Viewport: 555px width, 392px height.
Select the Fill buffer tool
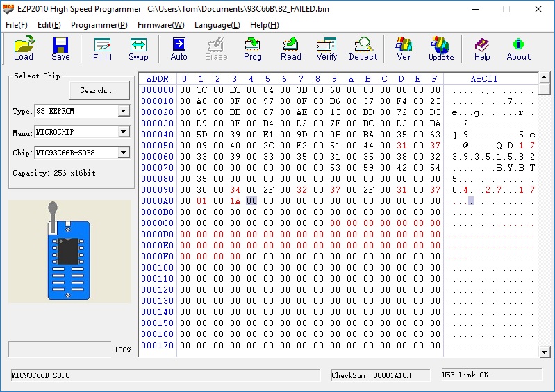[x=103, y=48]
